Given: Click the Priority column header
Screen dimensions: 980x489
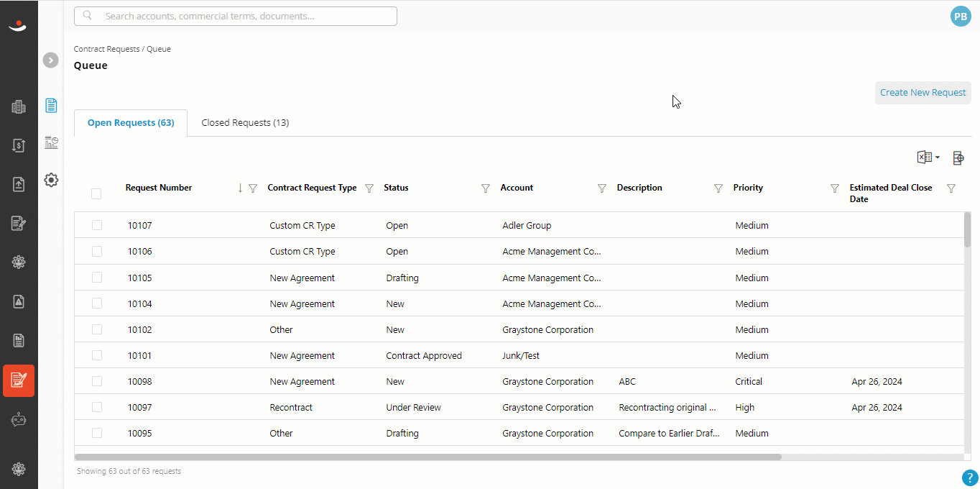Looking at the screenshot, I should pyautogui.click(x=748, y=188).
